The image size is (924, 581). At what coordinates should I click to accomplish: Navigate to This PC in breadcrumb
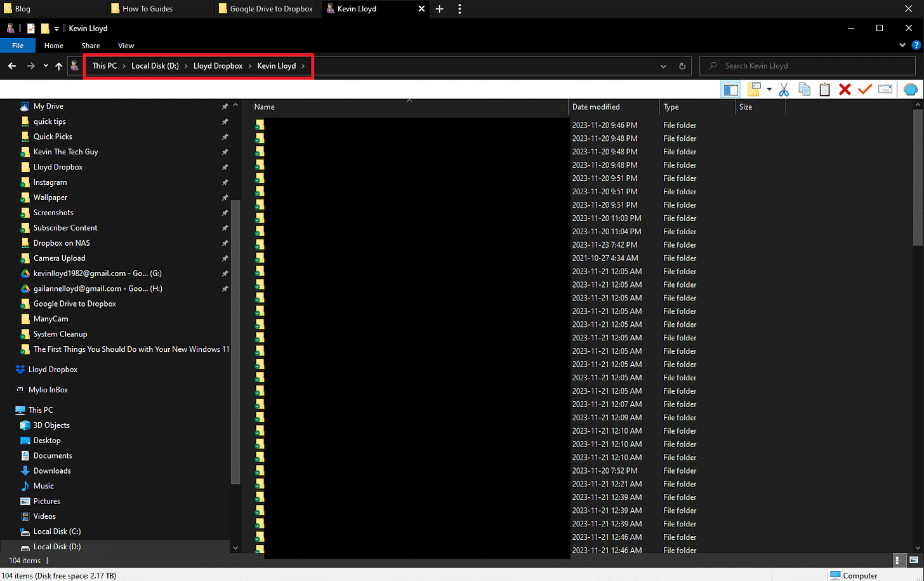tap(104, 66)
